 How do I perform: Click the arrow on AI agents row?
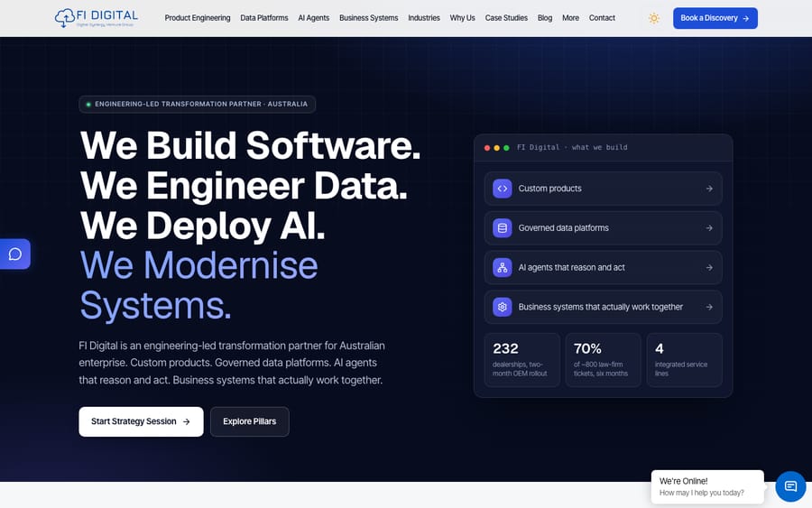pos(709,267)
